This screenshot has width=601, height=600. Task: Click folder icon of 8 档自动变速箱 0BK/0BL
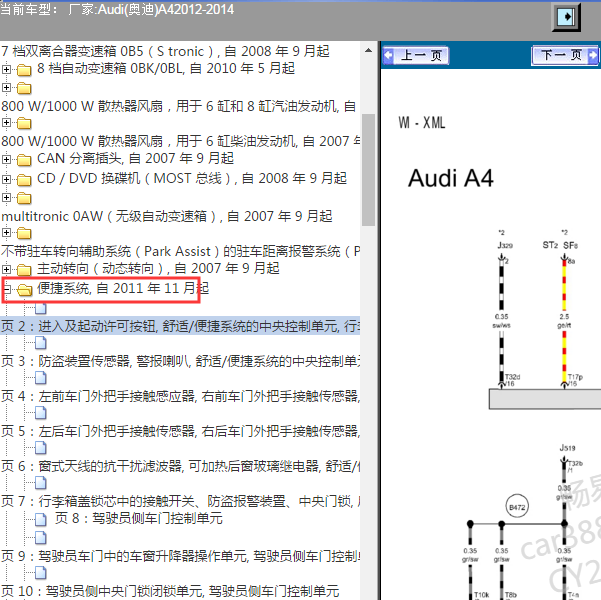point(24,70)
